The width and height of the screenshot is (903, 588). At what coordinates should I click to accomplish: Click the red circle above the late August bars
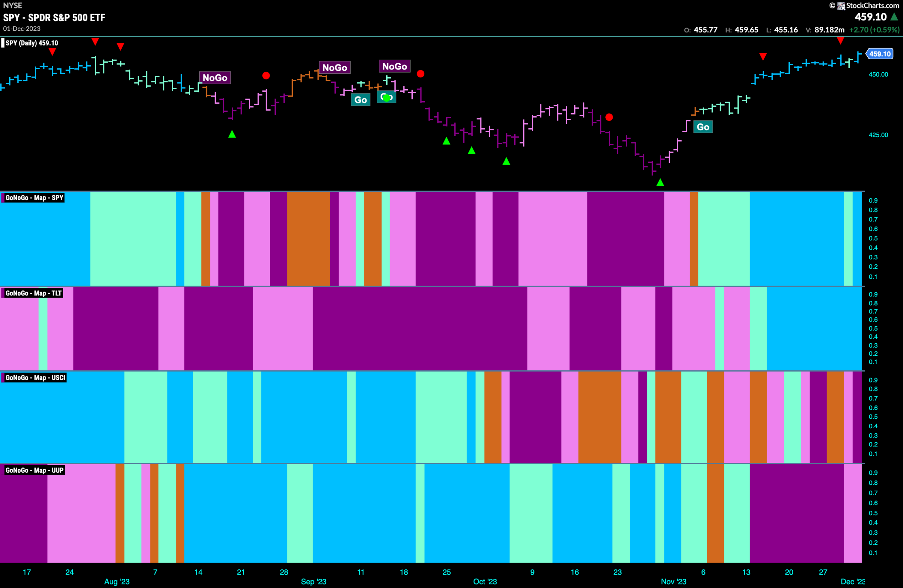click(266, 76)
